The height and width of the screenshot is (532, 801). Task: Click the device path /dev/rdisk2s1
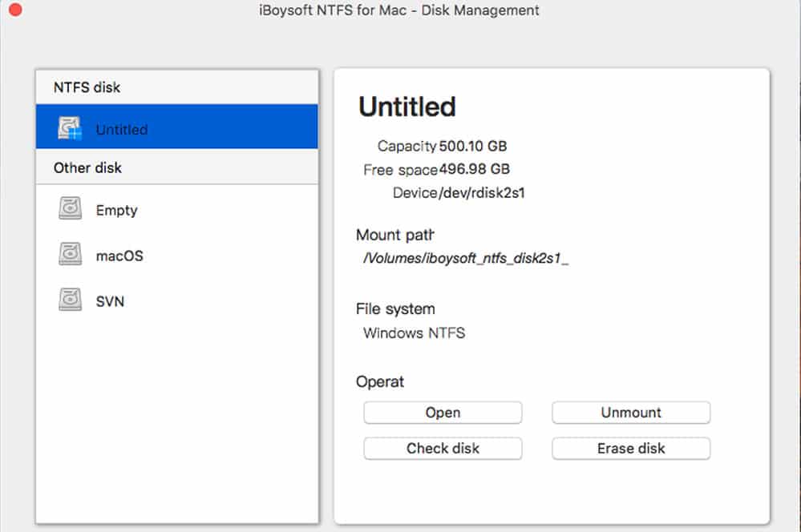[x=481, y=193]
